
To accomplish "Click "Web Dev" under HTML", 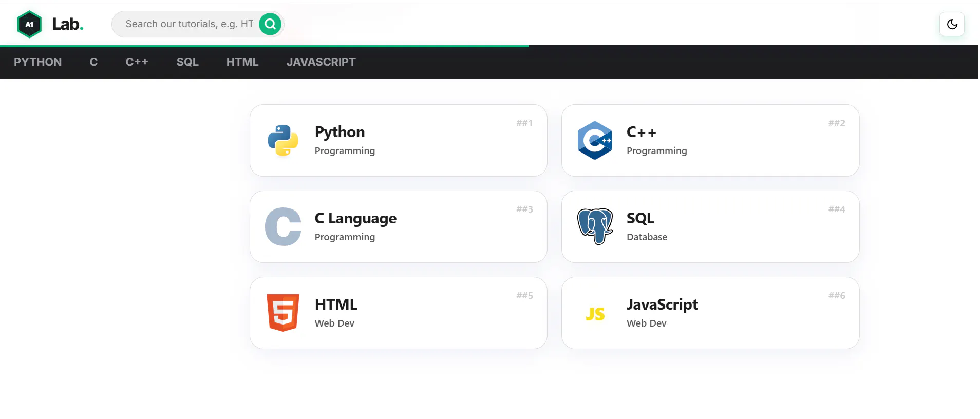I will (x=334, y=323).
